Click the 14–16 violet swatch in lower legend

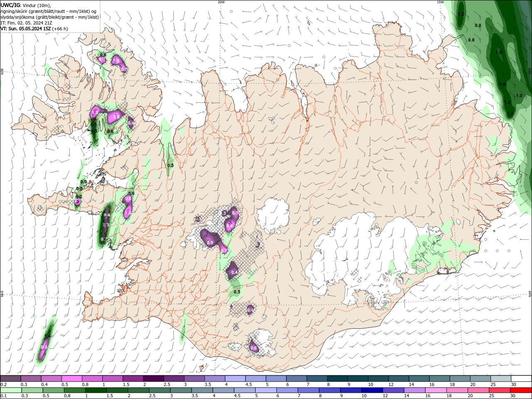click(414, 390)
